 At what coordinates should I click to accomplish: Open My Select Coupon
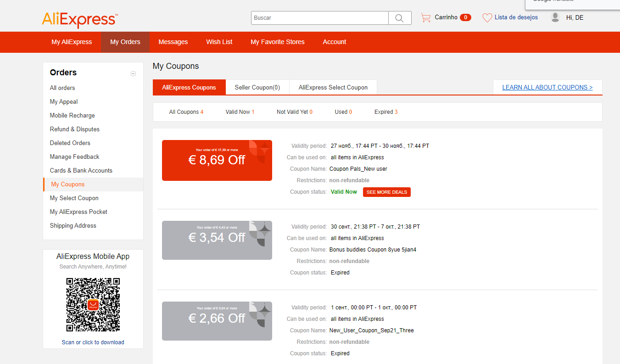(74, 198)
